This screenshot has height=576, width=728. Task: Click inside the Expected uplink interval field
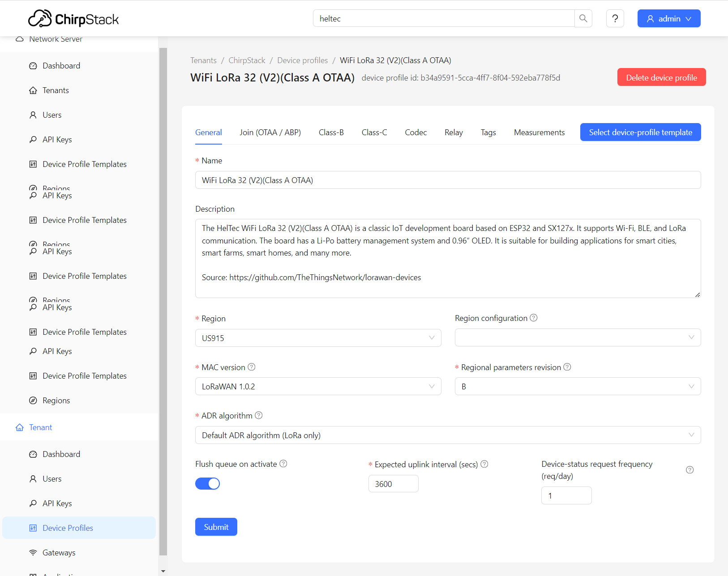click(x=393, y=483)
